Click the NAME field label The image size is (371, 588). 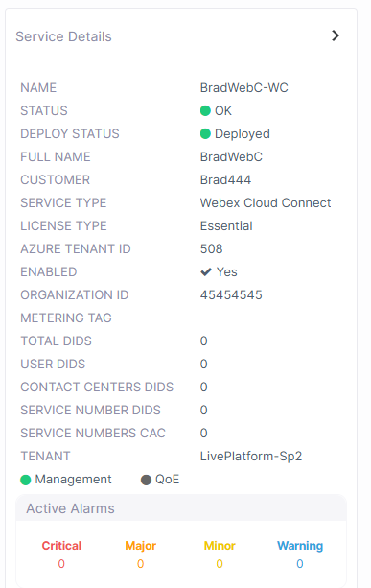coord(38,87)
